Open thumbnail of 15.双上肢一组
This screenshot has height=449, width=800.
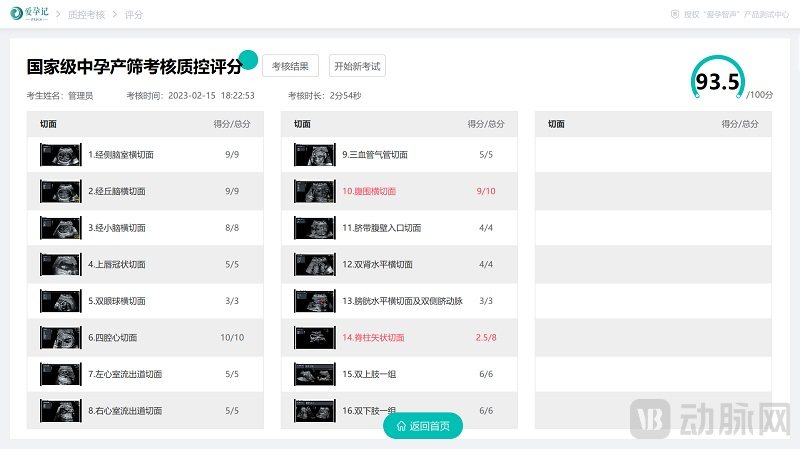pyautogui.click(x=315, y=375)
